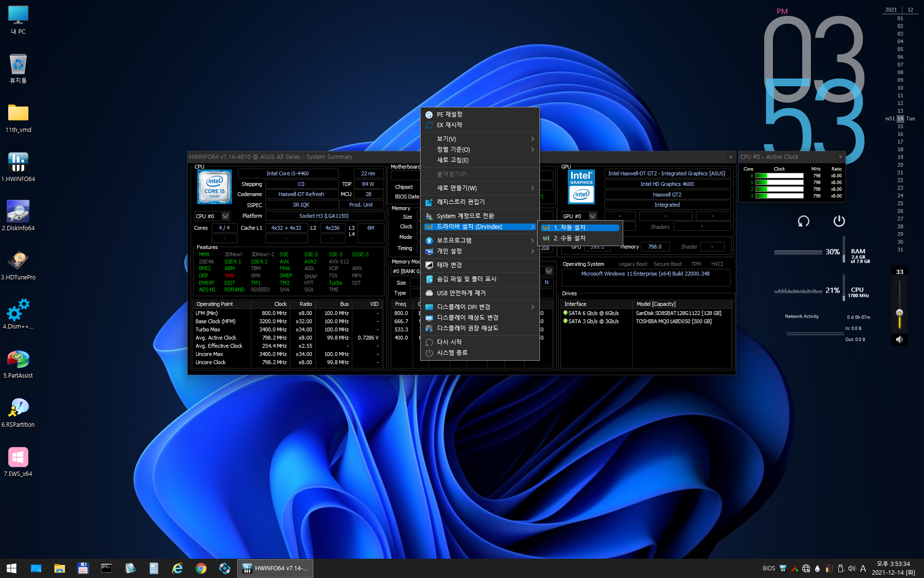Click the BIOS label in the system tray
Image resolution: width=924 pixels, height=578 pixels.
click(769, 568)
